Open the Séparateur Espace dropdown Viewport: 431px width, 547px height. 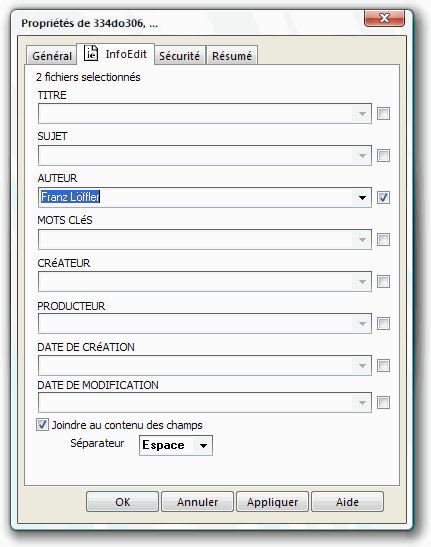[176, 445]
